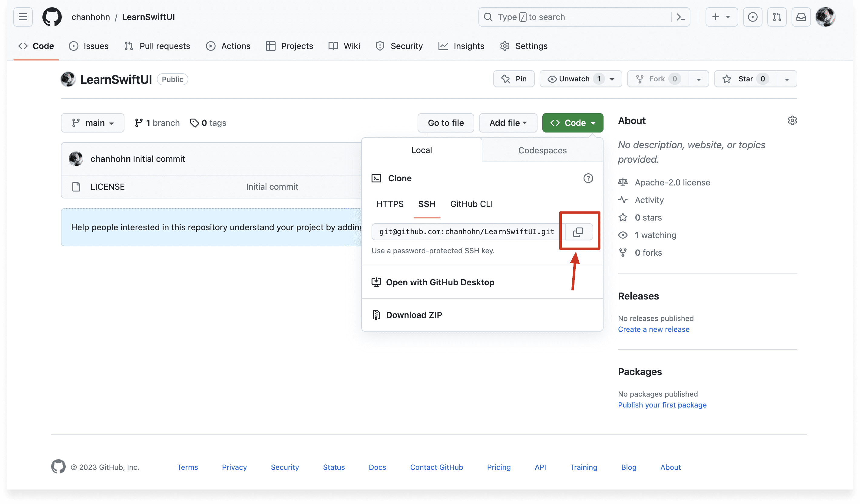Screen dimensions: 860x504
Task: Open the notifications inbox icon
Action: tap(801, 17)
